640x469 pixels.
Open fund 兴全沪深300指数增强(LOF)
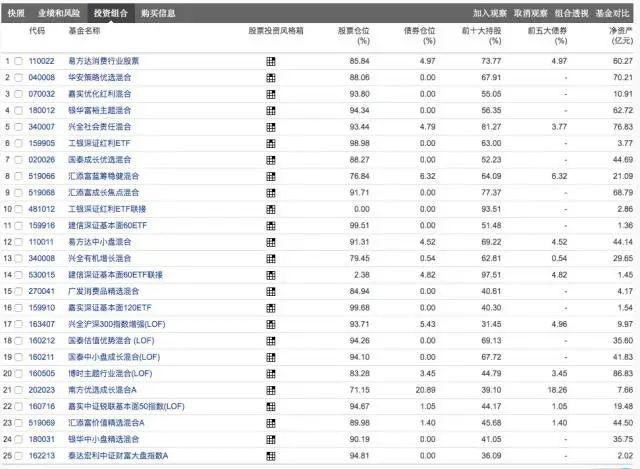117,324
